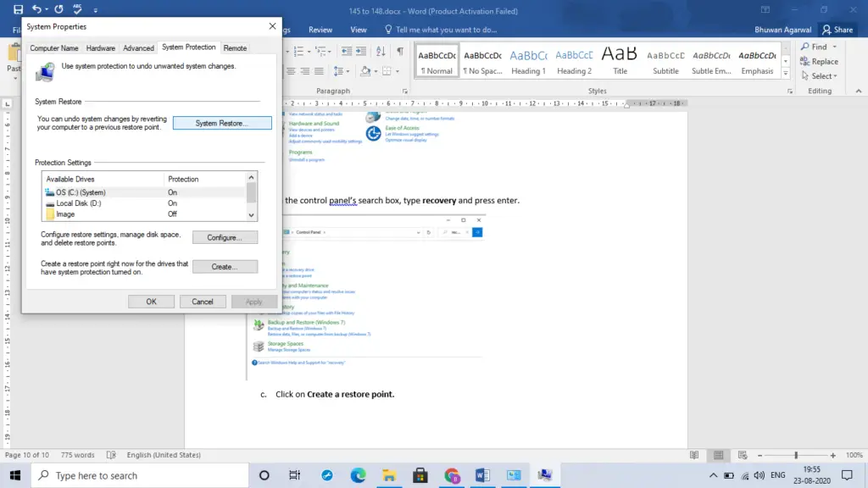Customize the Quick Access Toolbar dropdown
The height and width of the screenshot is (488, 868).
tap(95, 10)
